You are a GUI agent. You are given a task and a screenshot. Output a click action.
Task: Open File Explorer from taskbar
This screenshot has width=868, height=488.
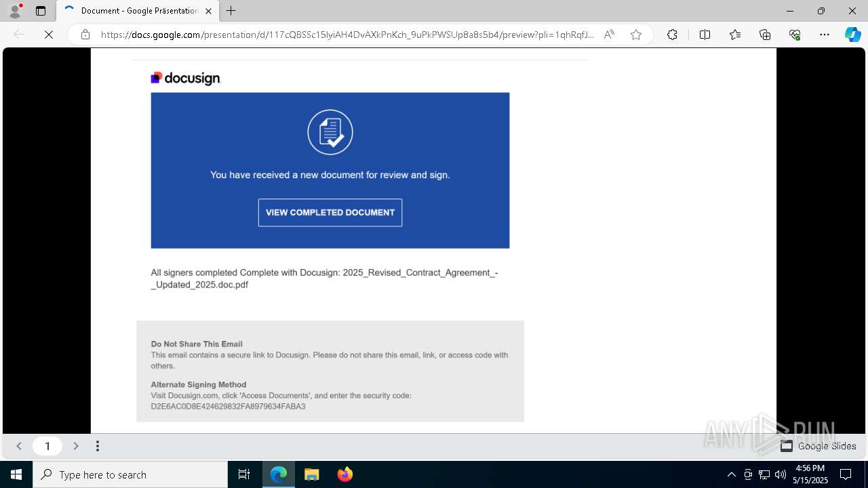coord(312,474)
